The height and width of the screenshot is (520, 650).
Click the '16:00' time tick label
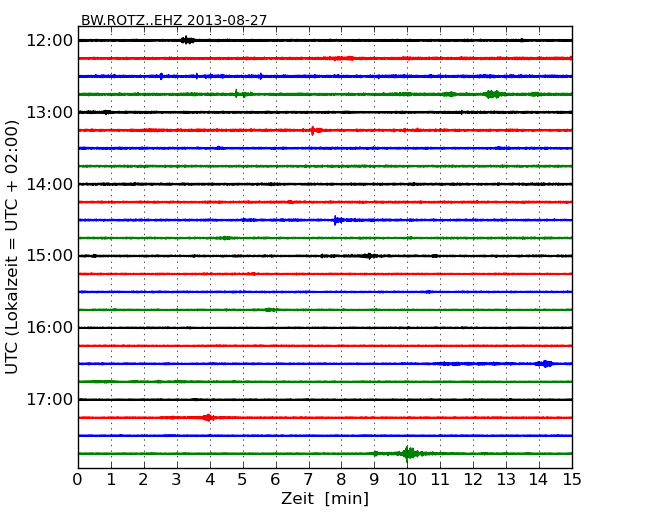point(49,328)
